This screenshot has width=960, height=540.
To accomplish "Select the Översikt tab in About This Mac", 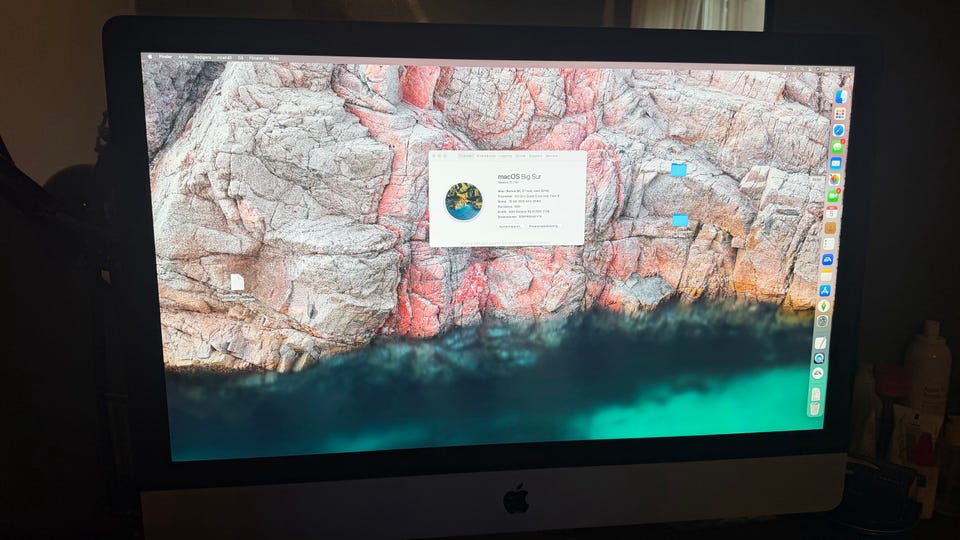I will tap(466, 156).
